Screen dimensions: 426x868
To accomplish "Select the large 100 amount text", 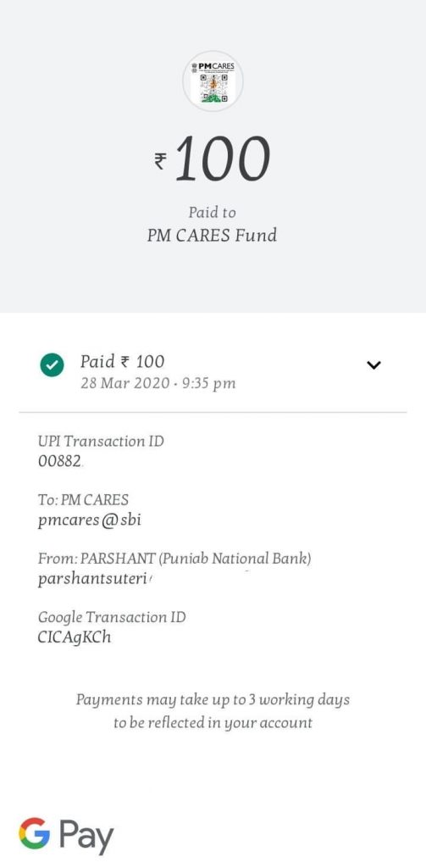I will (222, 159).
